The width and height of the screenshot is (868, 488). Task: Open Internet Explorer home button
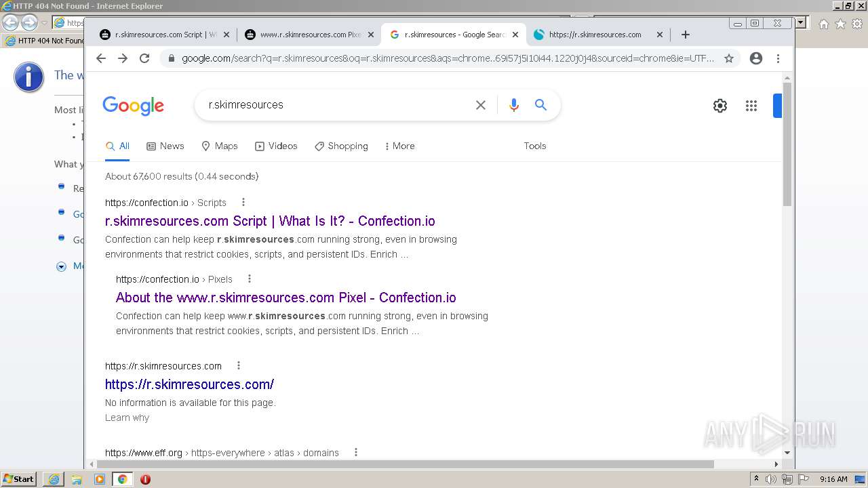[823, 24]
